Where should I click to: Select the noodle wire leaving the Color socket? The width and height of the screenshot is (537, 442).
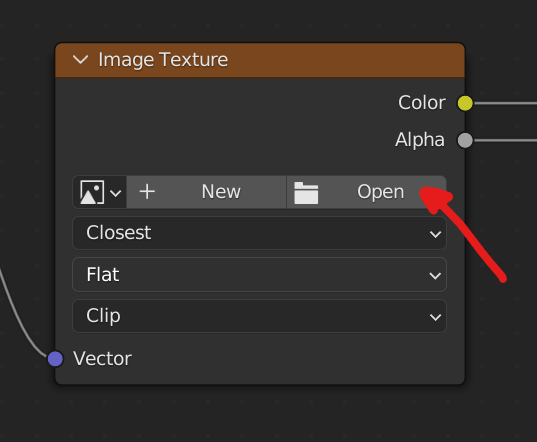point(505,103)
